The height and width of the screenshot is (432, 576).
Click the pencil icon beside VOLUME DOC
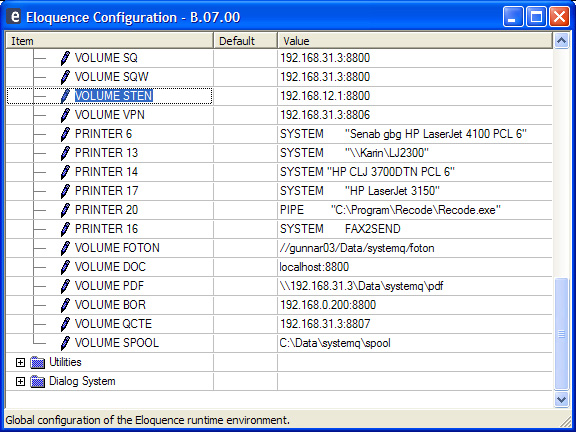coord(65,267)
